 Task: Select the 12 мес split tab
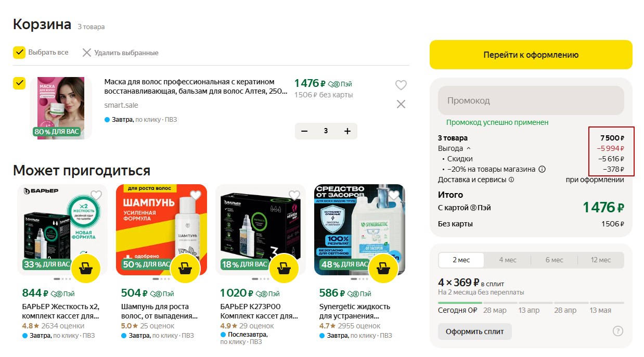click(x=601, y=260)
